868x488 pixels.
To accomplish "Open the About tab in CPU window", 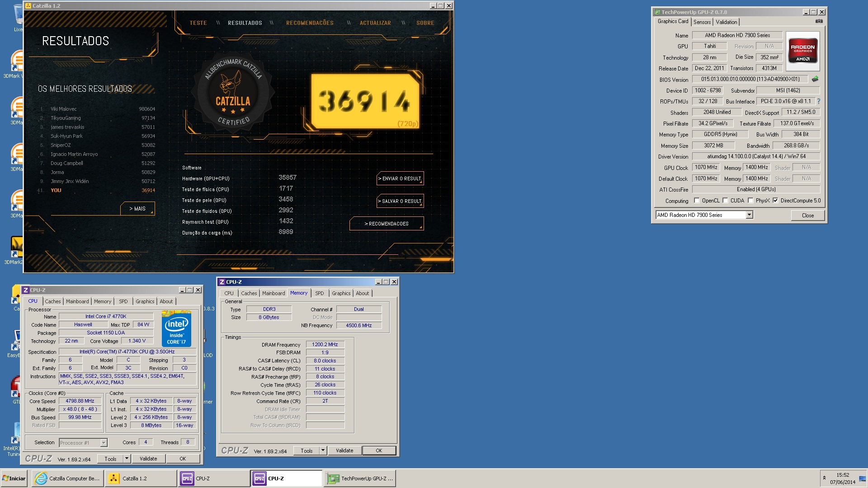I will [166, 301].
